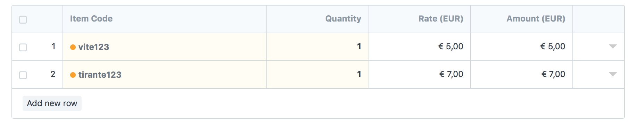Click the € 7,00 rate cell in row 2

click(x=420, y=75)
